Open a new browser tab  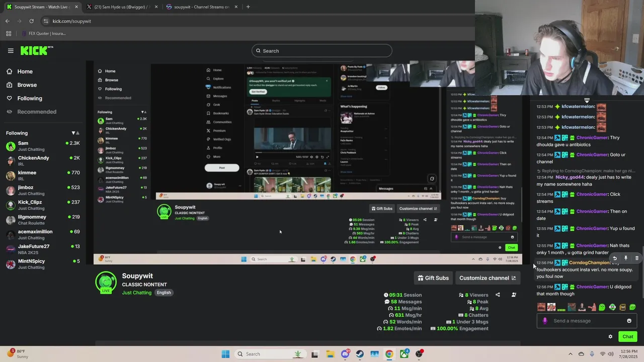pyautogui.click(x=248, y=7)
